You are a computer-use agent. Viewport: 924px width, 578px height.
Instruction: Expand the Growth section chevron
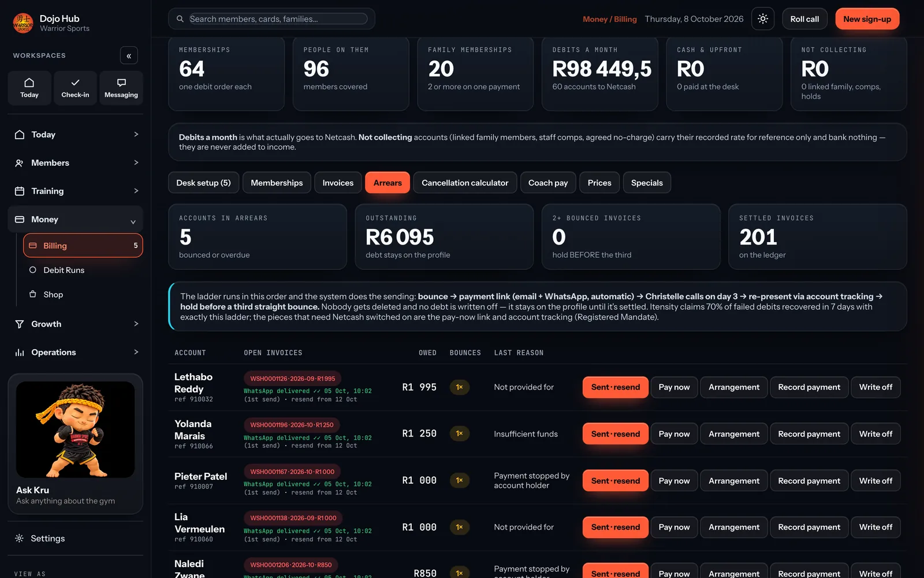click(x=136, y=324)
